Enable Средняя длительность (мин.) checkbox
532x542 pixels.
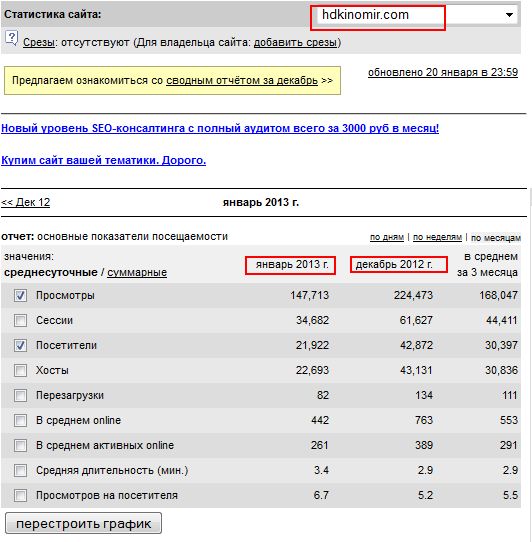click(x=20, y=470)
